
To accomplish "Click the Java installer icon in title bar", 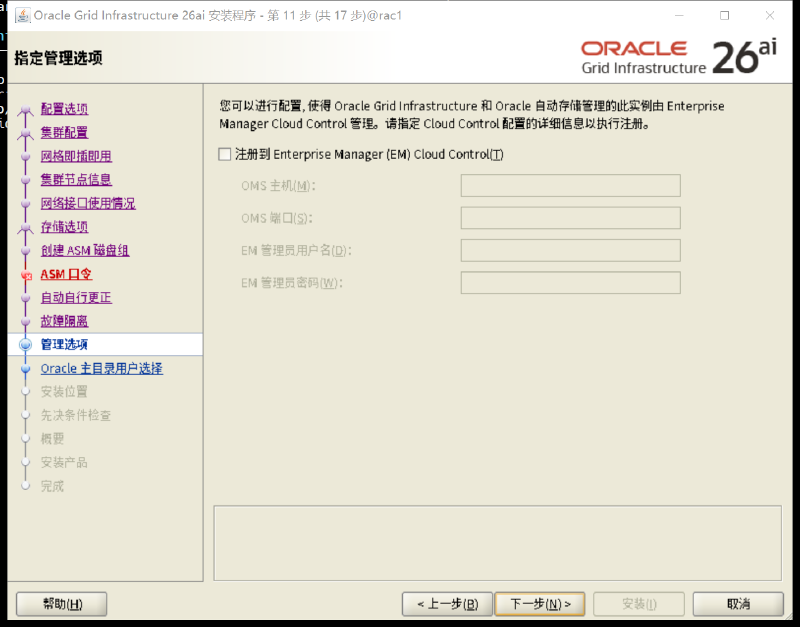I will [22, 15].
